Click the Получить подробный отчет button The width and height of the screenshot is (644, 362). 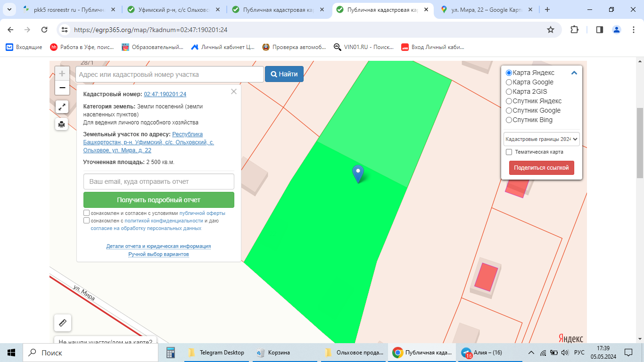159,200
